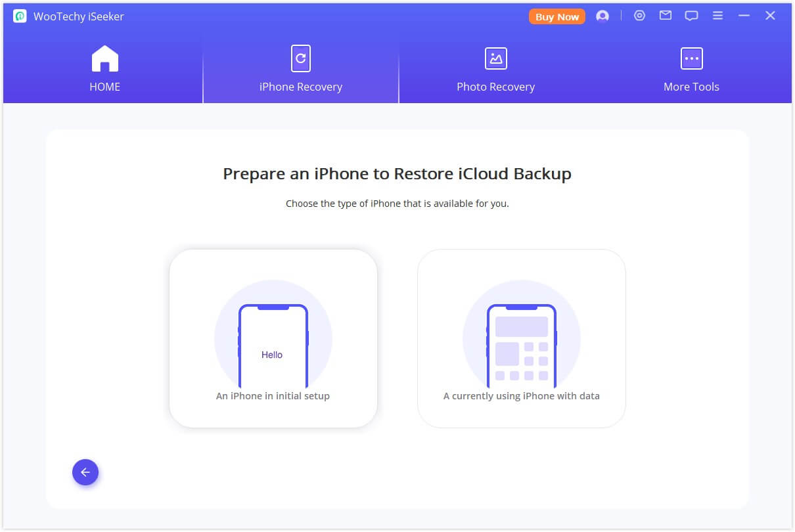Open the settings icon in the title bar
Viewport: 795px width, 532px height.
pos(639,15)
